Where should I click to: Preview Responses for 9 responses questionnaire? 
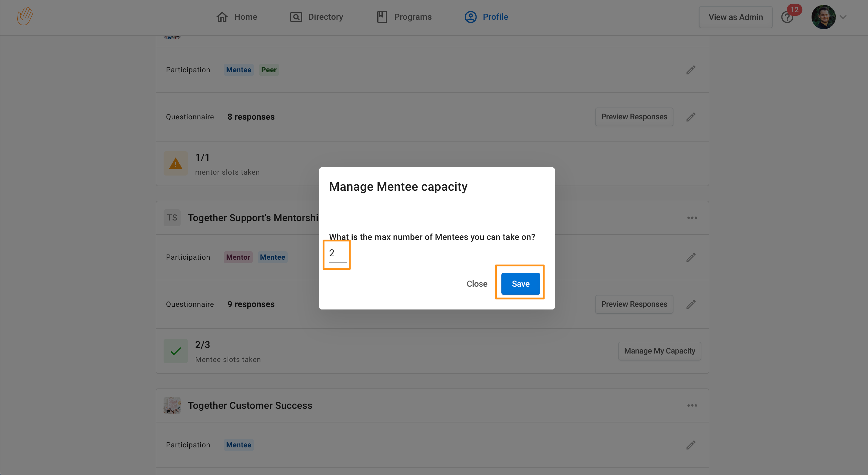[634, 304]
